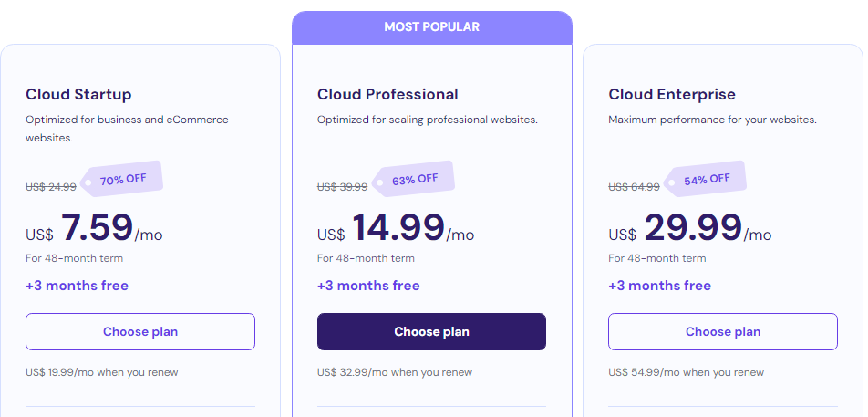
Task: Click US$ 19.99/mo renewal price text
Action: [x=102, y=372]
